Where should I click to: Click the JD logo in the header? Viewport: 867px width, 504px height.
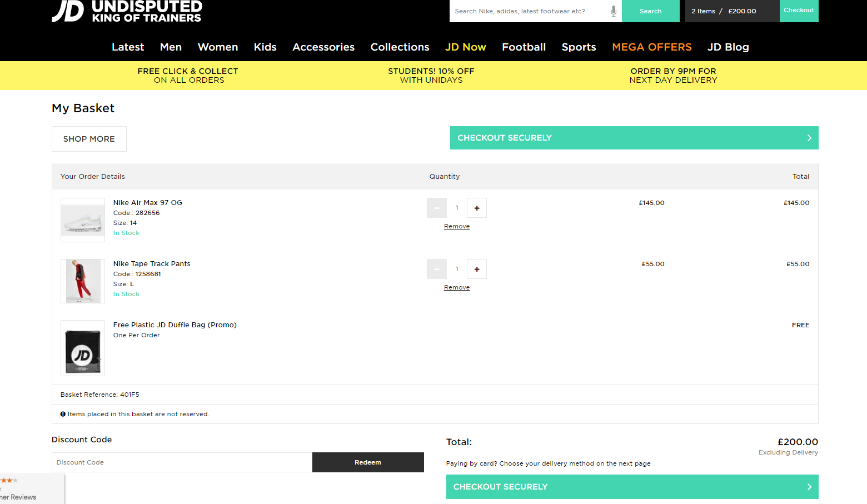click(127, 11)
